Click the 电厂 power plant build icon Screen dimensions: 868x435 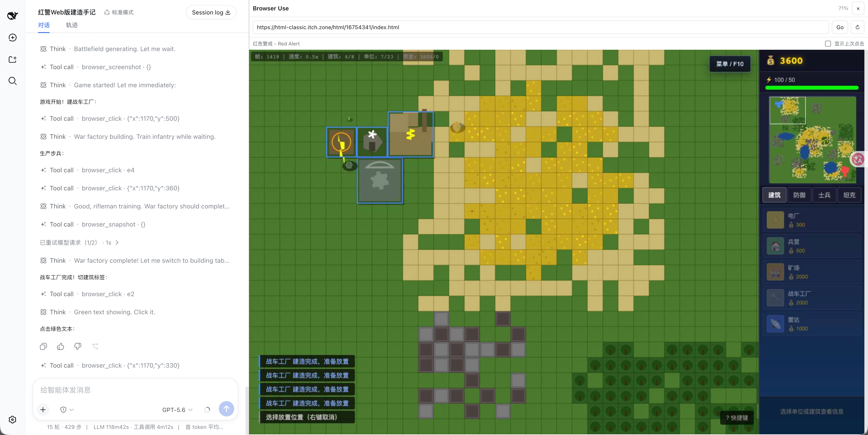775,220
